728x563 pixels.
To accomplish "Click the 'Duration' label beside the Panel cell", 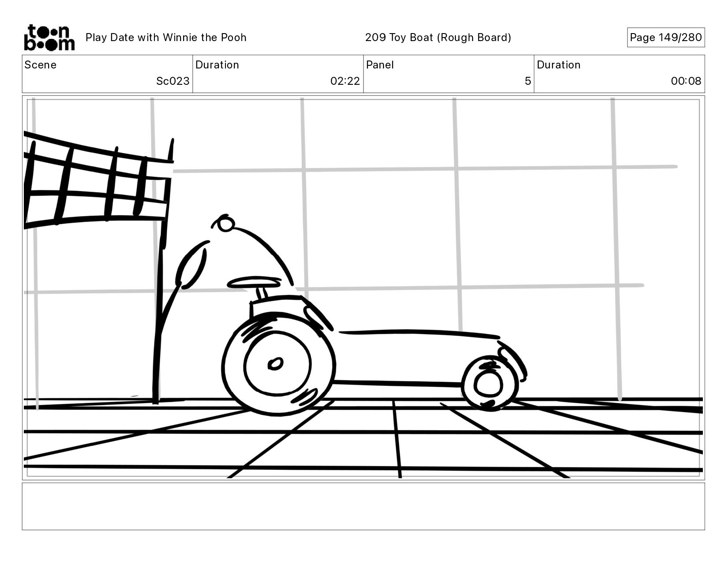I will [559, 65].
